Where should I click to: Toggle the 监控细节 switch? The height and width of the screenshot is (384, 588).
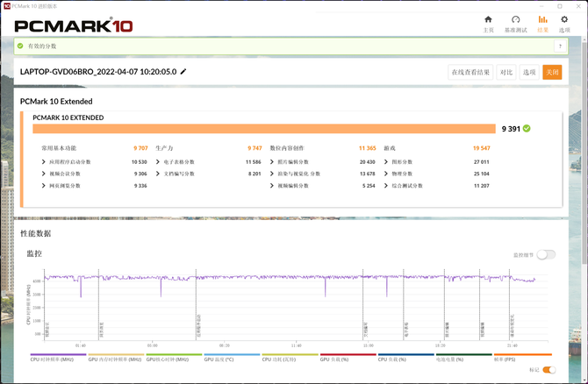coord(546,254)
